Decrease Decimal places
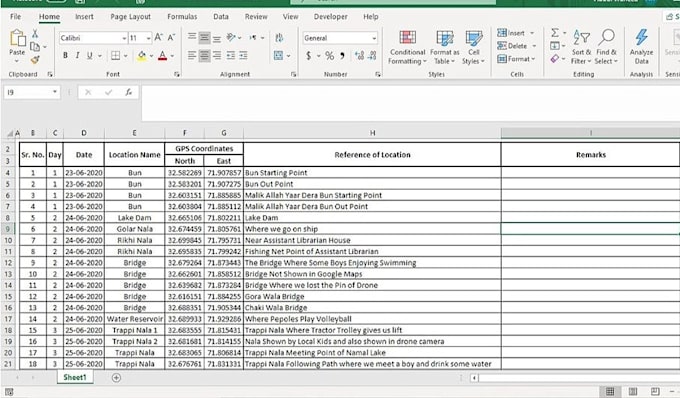The image size is (680, 398). tap(372, 55)
